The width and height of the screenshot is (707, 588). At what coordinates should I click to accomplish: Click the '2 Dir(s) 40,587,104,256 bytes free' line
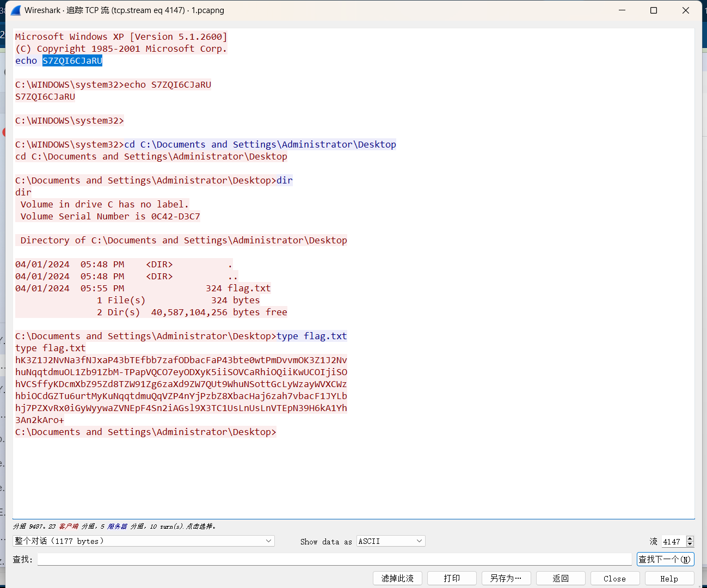click(x=192, y=312)
